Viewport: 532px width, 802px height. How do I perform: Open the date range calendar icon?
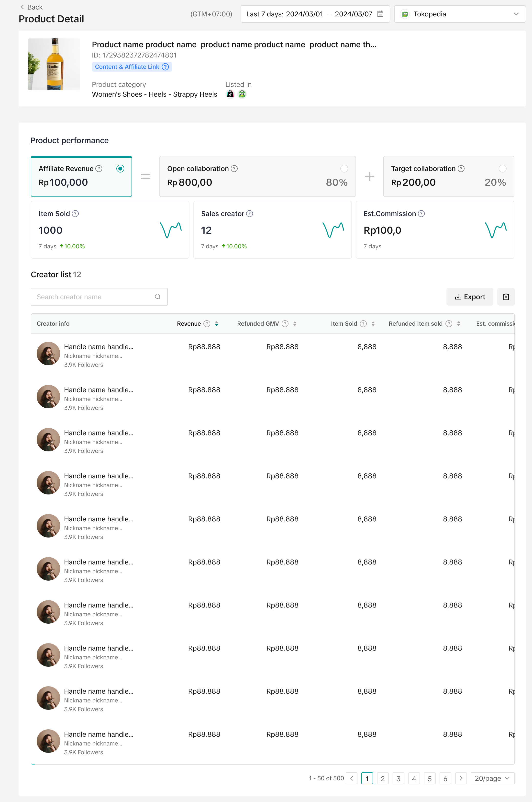(380, 14)
